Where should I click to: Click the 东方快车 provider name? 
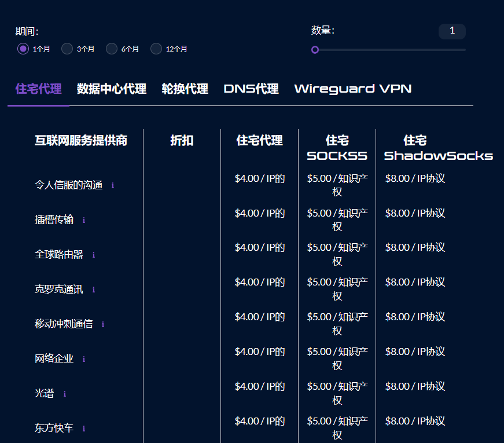(54, 428)
